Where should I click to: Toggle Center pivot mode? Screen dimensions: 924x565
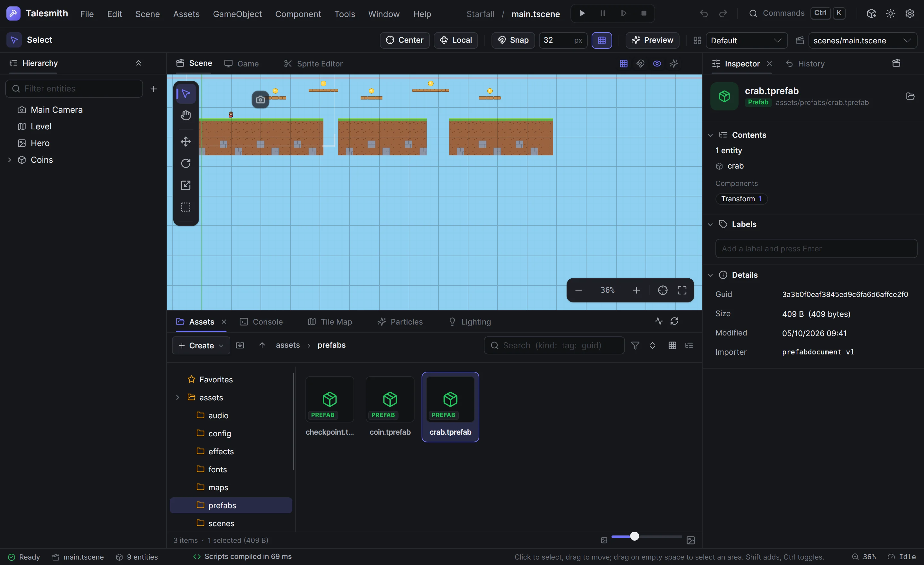coord(405,40)
